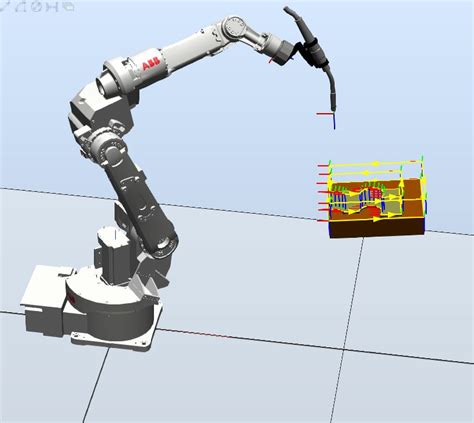Select the minimum distance measurement icon
The image size is (474, 423).
click(52, 7)
